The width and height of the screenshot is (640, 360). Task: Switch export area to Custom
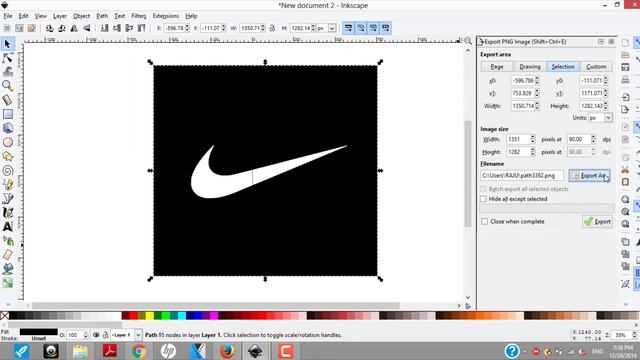(596, 67)
